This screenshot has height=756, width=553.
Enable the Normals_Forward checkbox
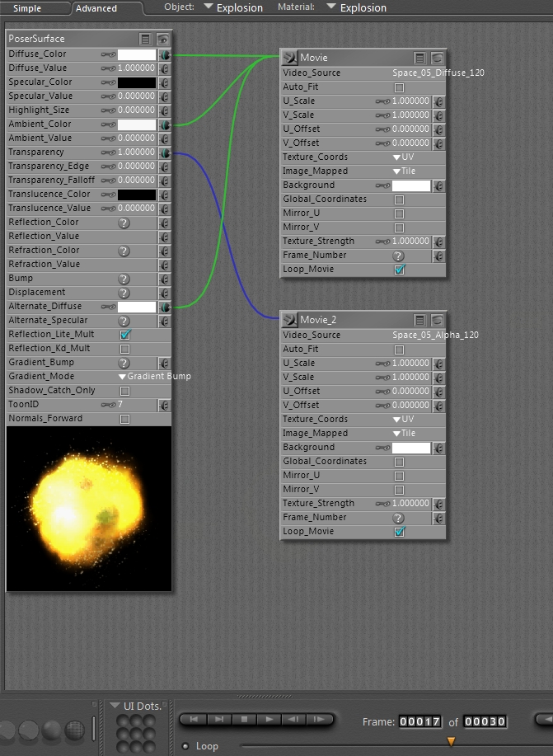click(125, 419)
